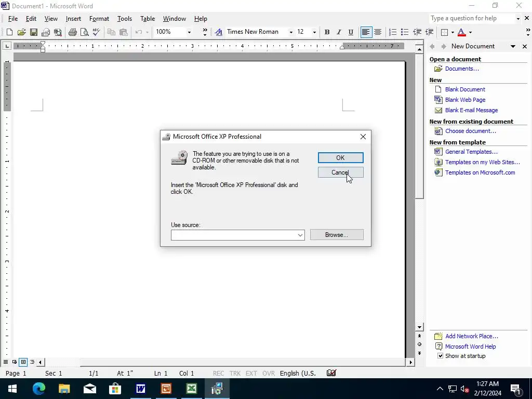Select Center alignment

pyautogui.click(x=378, y=32)
